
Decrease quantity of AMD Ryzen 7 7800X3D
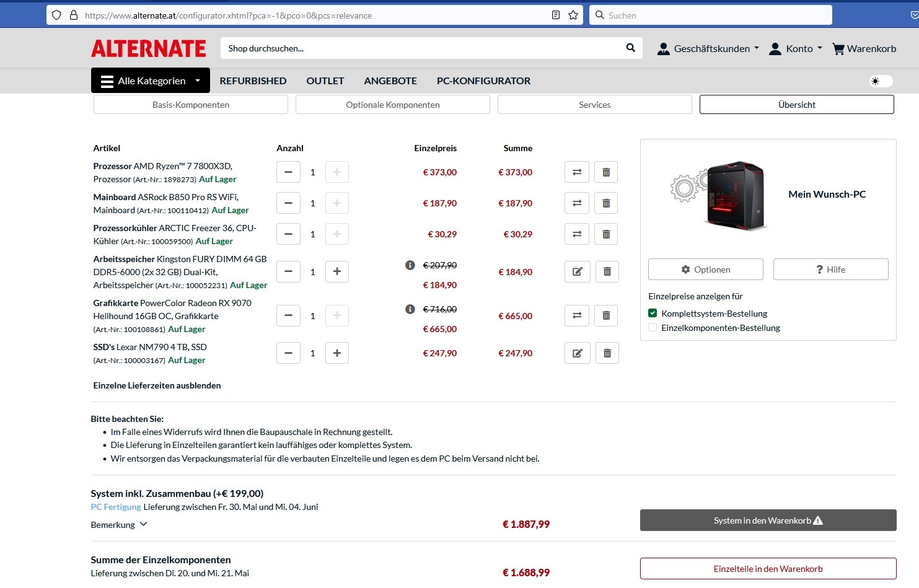click(288, 172)
